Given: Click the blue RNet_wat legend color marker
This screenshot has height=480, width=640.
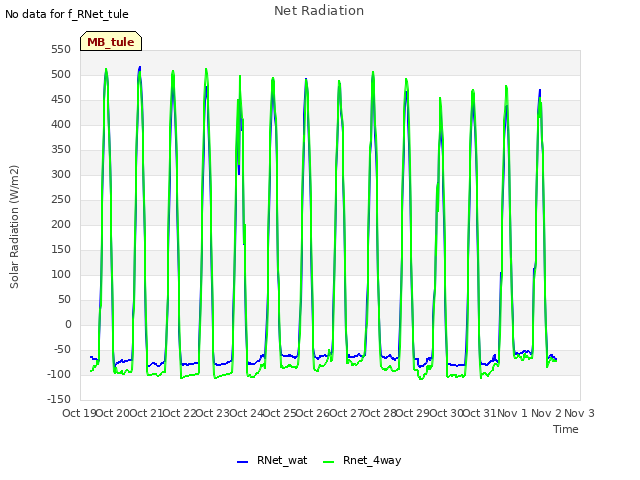Looking at the screenshot, I should coord(242,462).
